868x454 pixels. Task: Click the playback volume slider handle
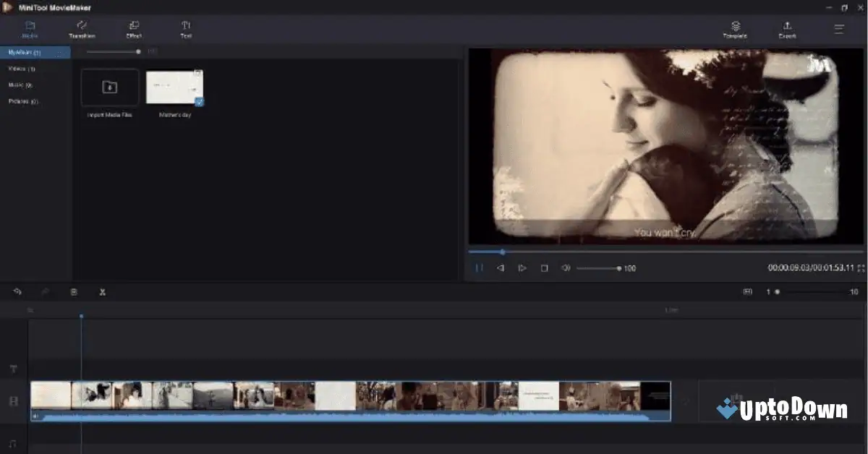coord(619,267)
